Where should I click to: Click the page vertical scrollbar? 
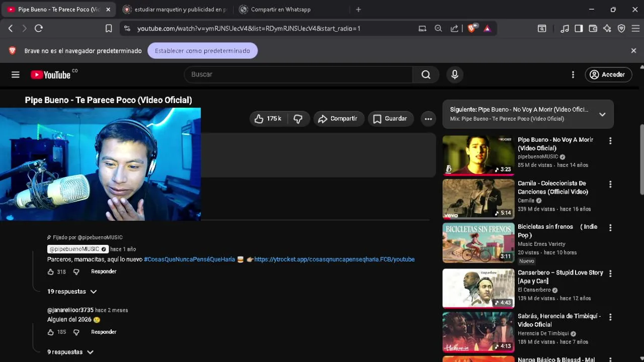[641, 158]
